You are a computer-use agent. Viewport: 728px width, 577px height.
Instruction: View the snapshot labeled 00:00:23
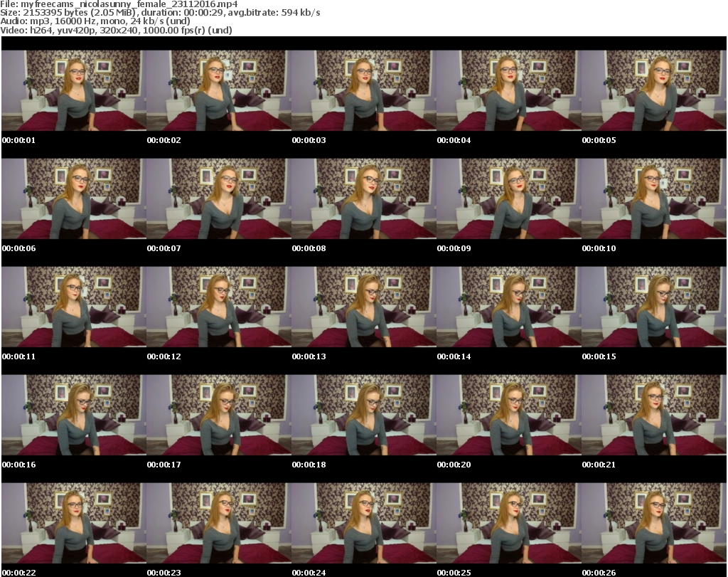[x=219, y=523]
